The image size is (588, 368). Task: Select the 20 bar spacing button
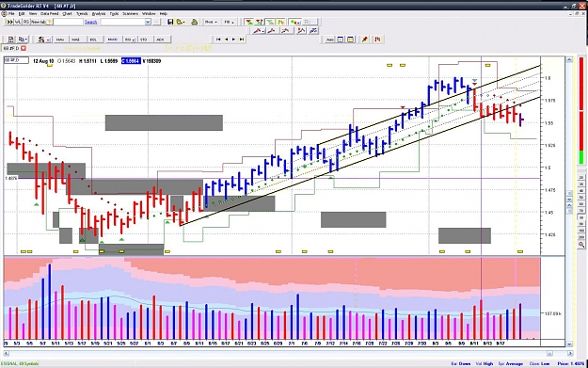pyautogui.click(x=581, y=178)
